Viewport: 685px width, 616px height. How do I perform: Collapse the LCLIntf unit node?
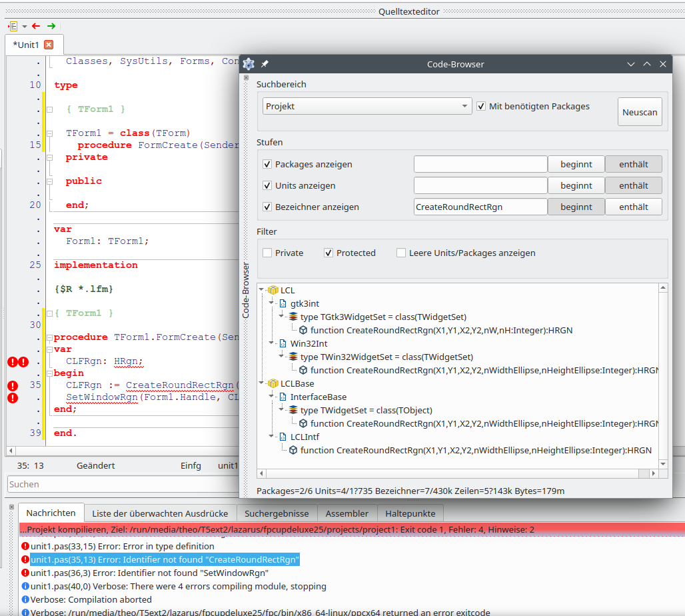pos(271,436)
